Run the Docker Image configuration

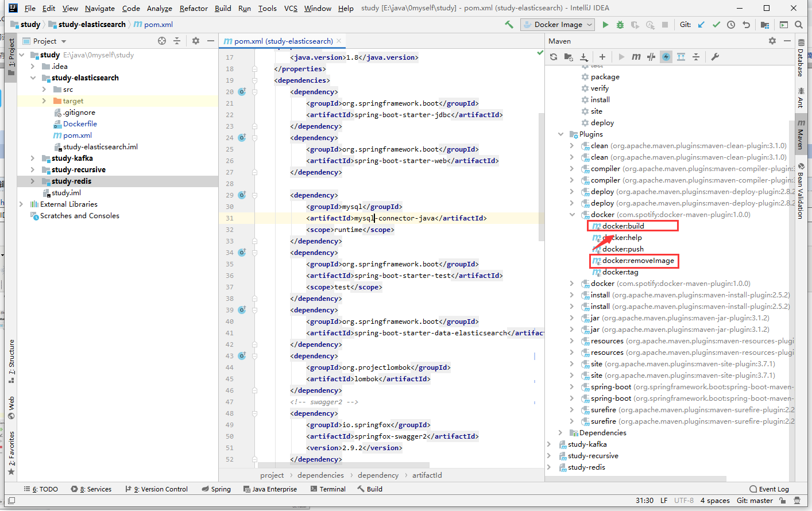click(605, 25)
